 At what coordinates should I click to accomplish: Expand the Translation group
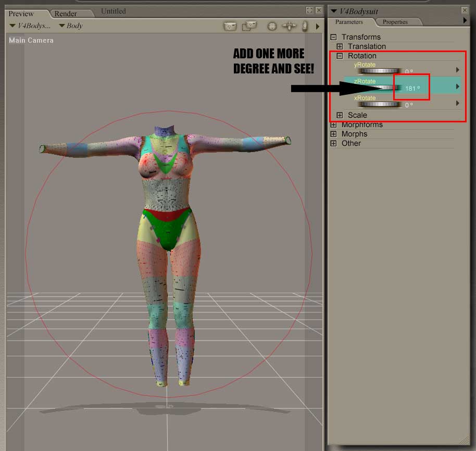pyautogui.click(x=340, y=46)
